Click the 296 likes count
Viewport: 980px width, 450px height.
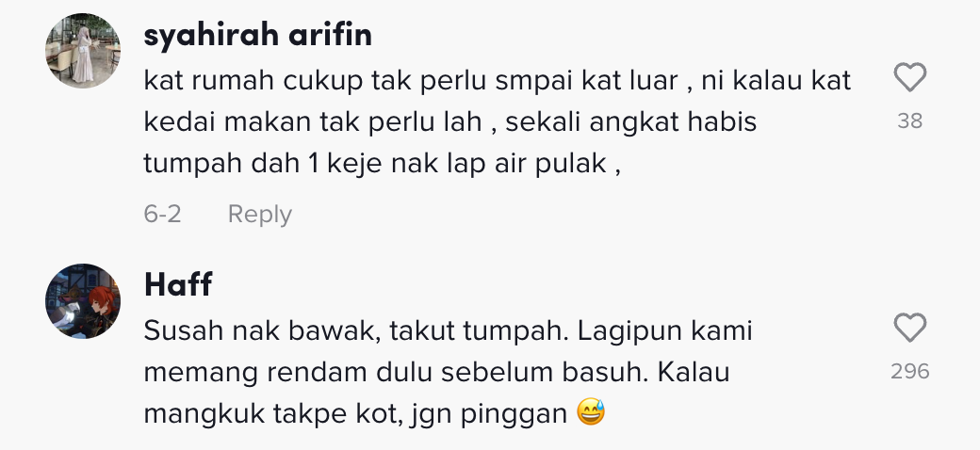[910, 371]
